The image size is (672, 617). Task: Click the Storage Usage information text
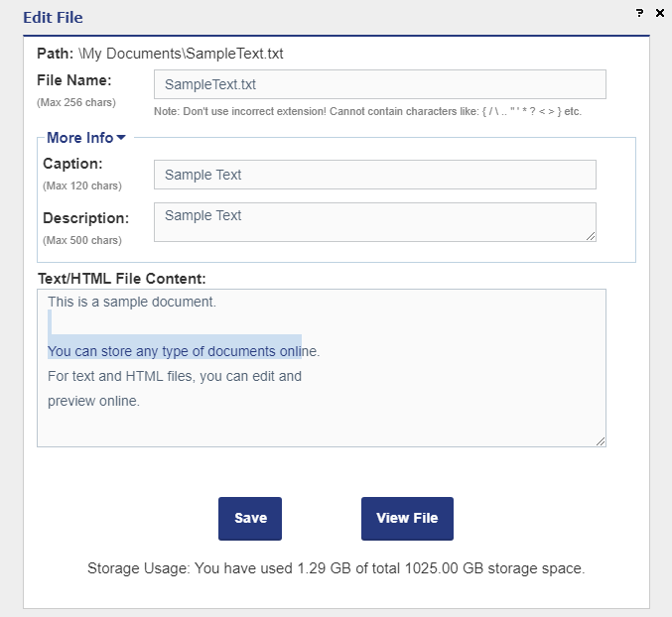[336, 569]
